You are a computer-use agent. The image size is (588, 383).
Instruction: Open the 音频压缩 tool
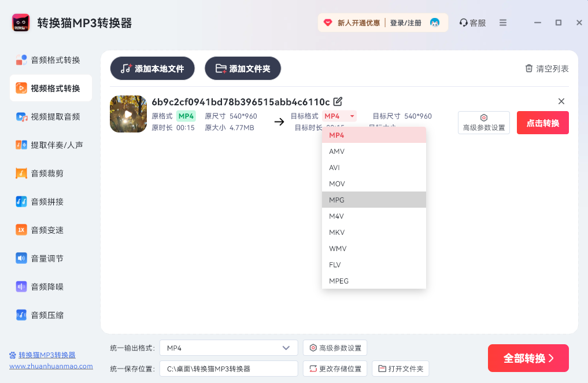(49, 315)
